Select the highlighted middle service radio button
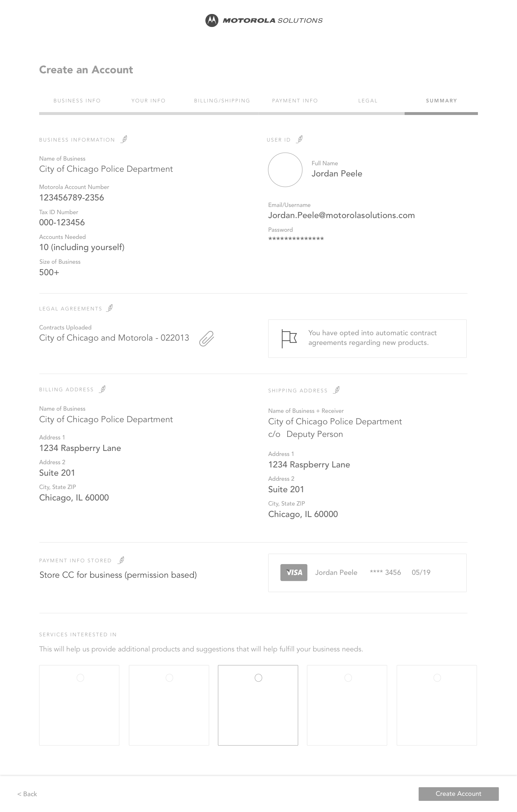This screenshot has width=517, height=812. [x=258, y=678]
